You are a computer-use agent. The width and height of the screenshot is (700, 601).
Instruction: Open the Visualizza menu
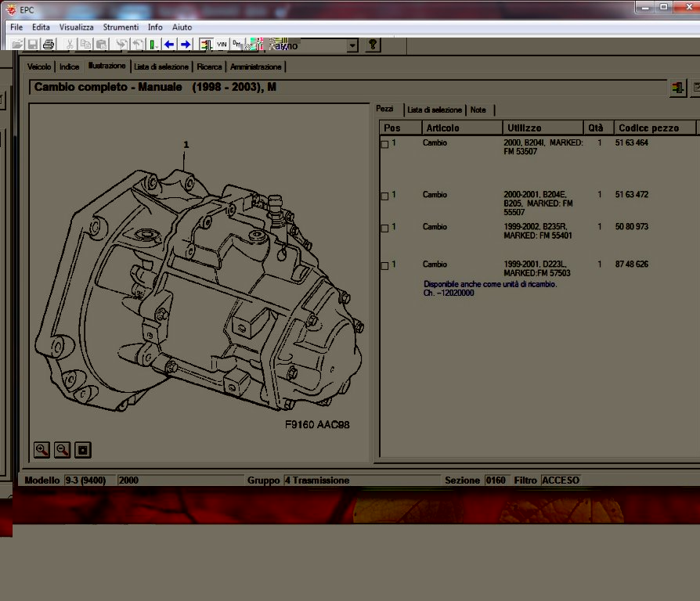coord(76,27)
